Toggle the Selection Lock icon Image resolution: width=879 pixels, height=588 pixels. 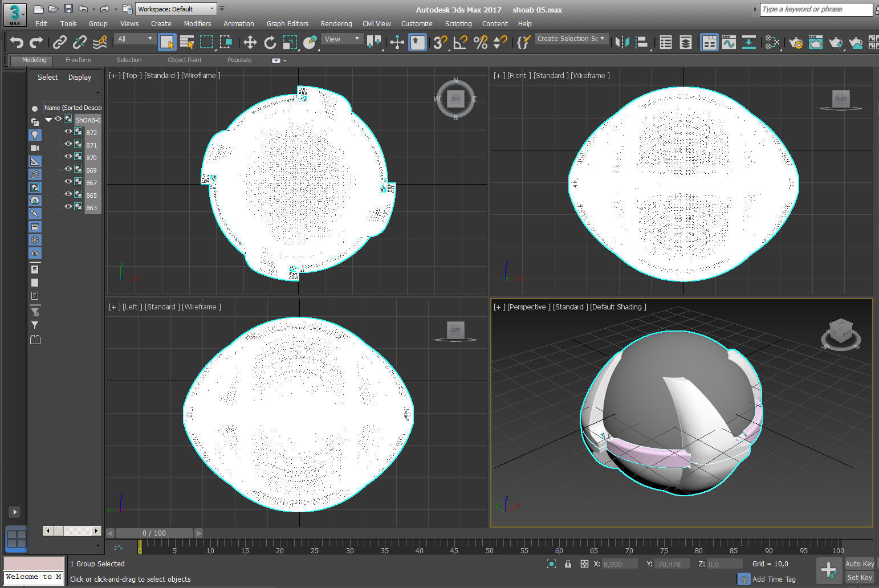tap(568, 563)
